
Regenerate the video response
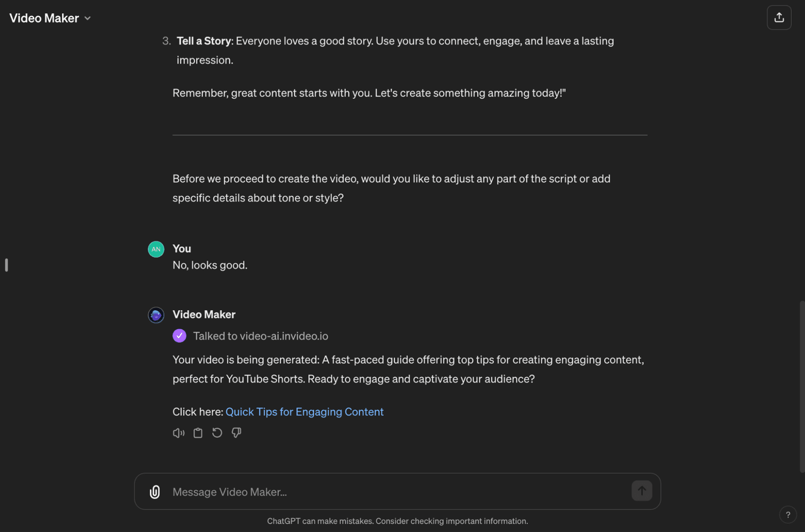pyautogui.click(x=217, y=433)
